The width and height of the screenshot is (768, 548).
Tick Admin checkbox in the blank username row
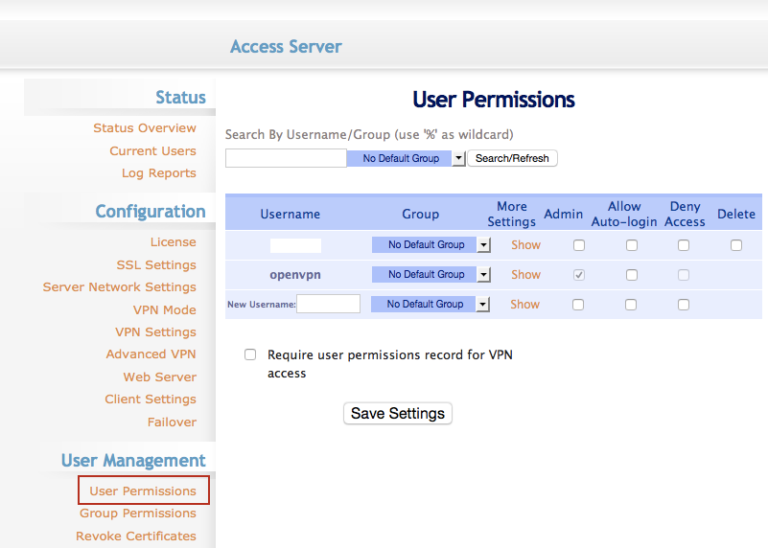pyautogui.click(x=579, y=245)
